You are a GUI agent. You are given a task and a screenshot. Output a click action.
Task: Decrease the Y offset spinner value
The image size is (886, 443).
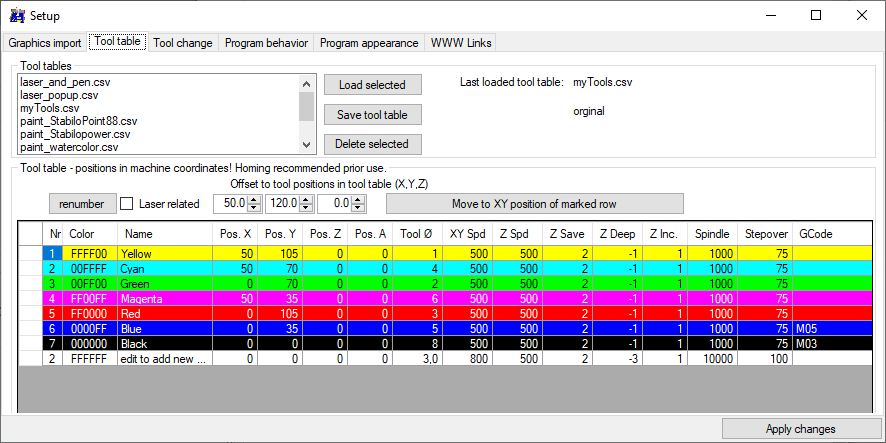point(305,208)
